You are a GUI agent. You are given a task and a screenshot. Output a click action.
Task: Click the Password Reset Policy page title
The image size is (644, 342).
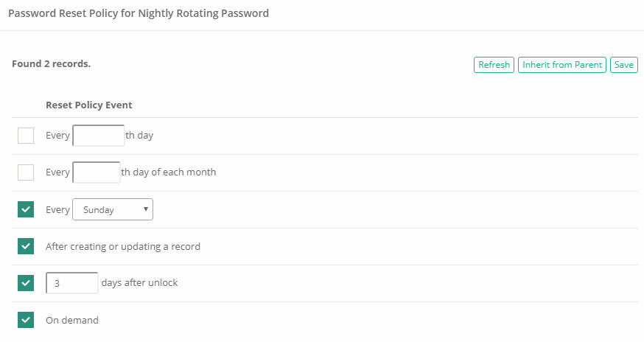139,13
